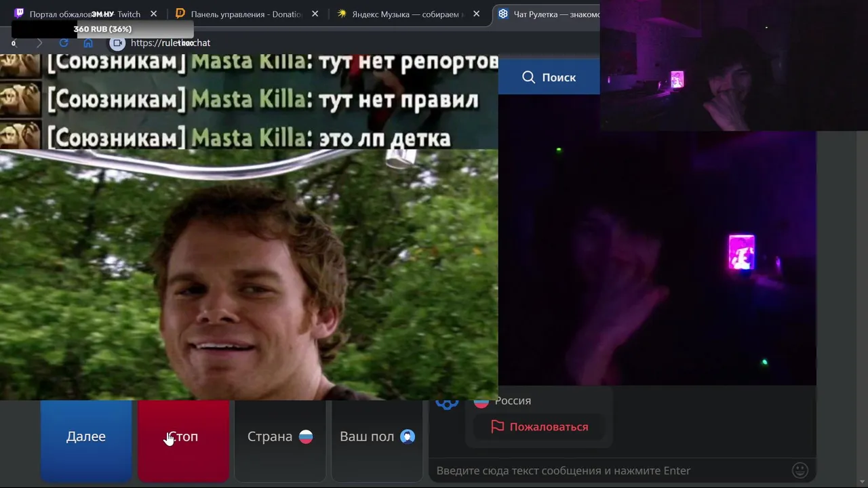This screenshot has height=488, width=868.
Task: Click the Яндекс Музыка tab favicon
Action: pos(342,14)
